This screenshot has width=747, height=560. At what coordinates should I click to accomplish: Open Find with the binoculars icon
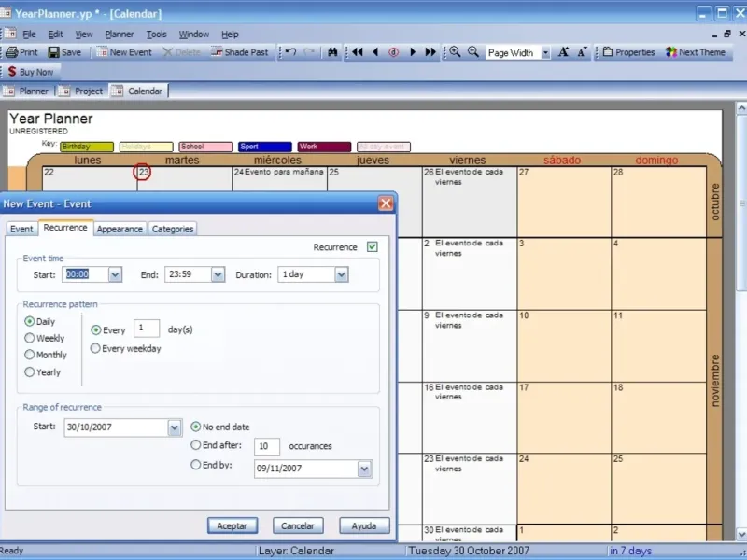332,52
